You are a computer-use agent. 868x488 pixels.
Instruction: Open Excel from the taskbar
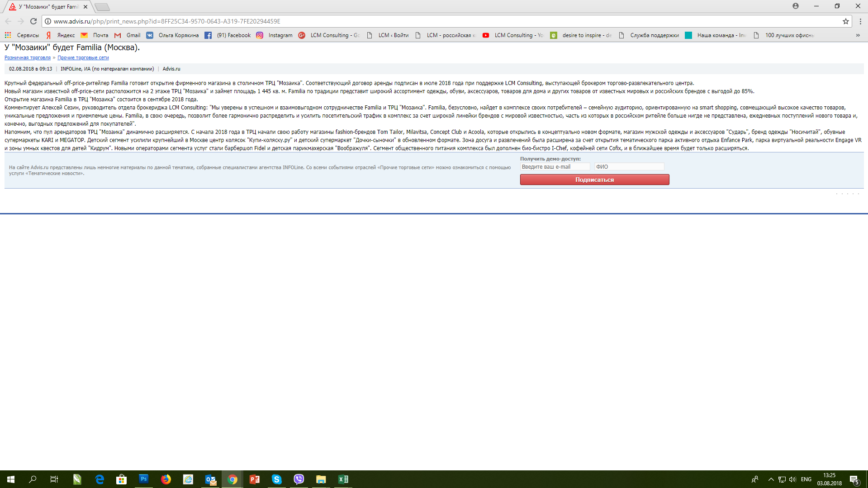[x=343, y=479]
